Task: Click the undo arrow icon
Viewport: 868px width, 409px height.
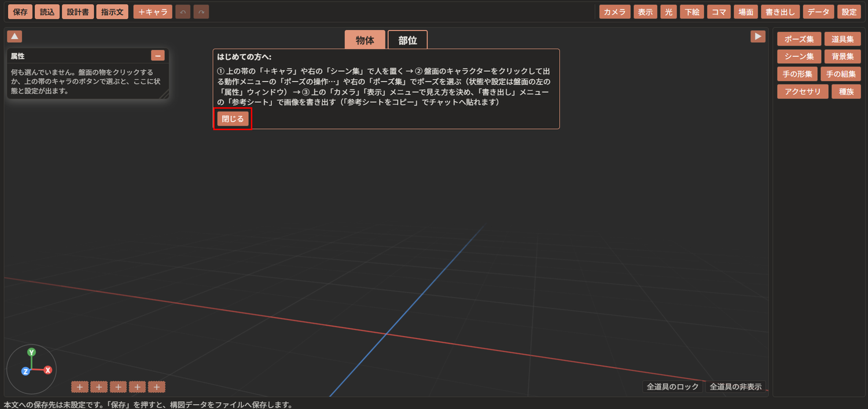Action: pos(183,12)
